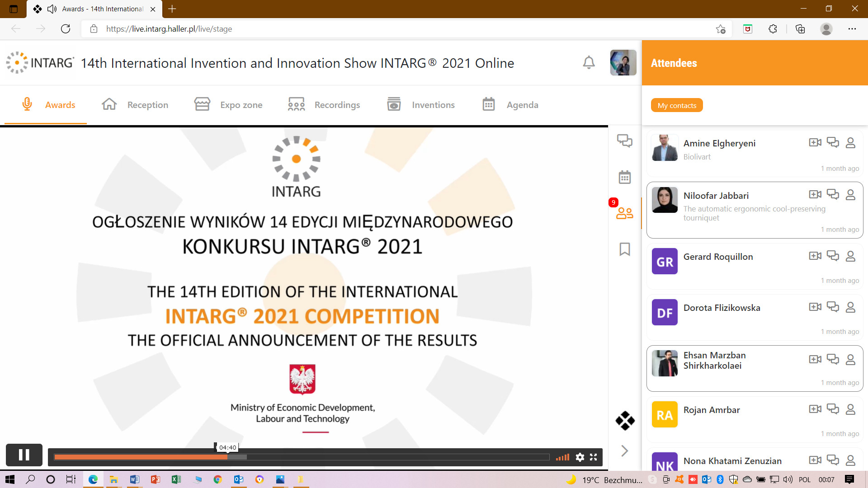Open the notifications bell

click(x=589, y=62)
